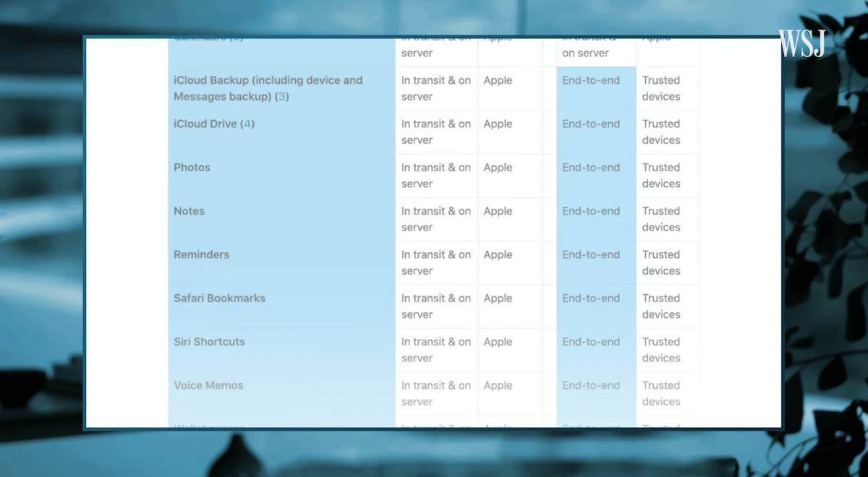Click 'Trusted devices' in the Photos row
The image size is (868, 477).
pyautogui.click(x=661, y=175)
